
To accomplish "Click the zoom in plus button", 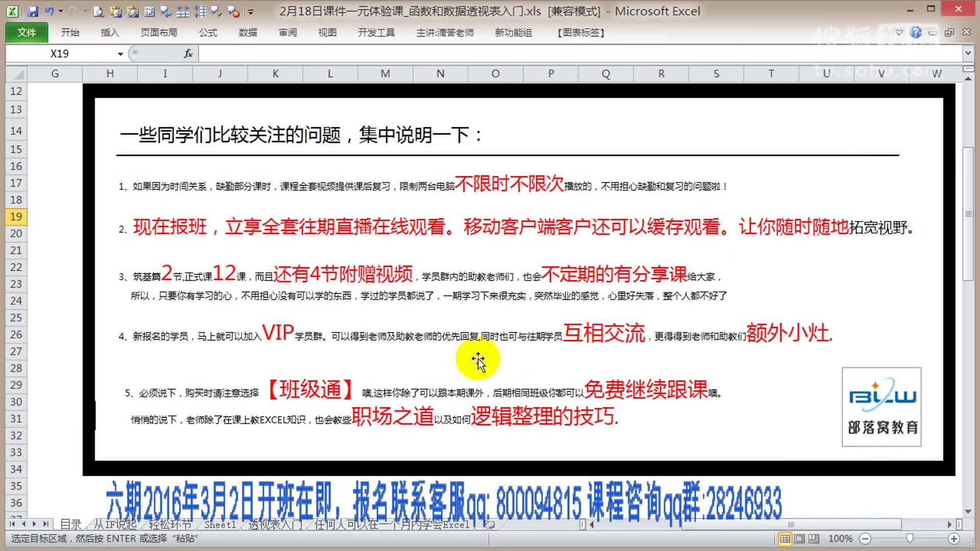I will click(x=953, y=539).
